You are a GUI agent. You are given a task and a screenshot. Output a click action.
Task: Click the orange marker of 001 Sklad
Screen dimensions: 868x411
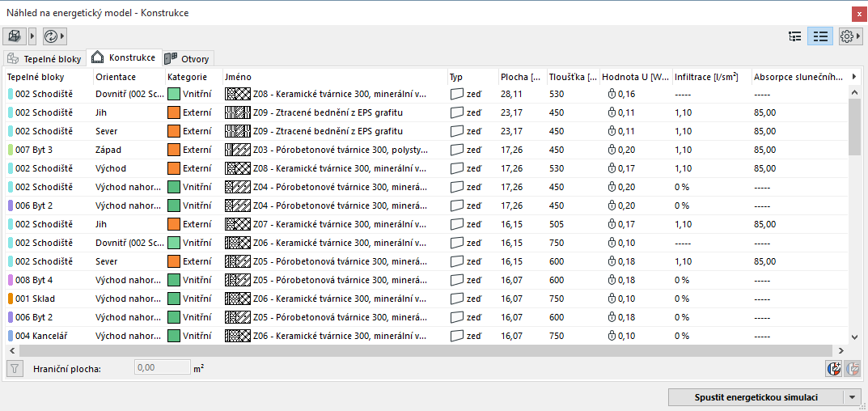(11, 299)
